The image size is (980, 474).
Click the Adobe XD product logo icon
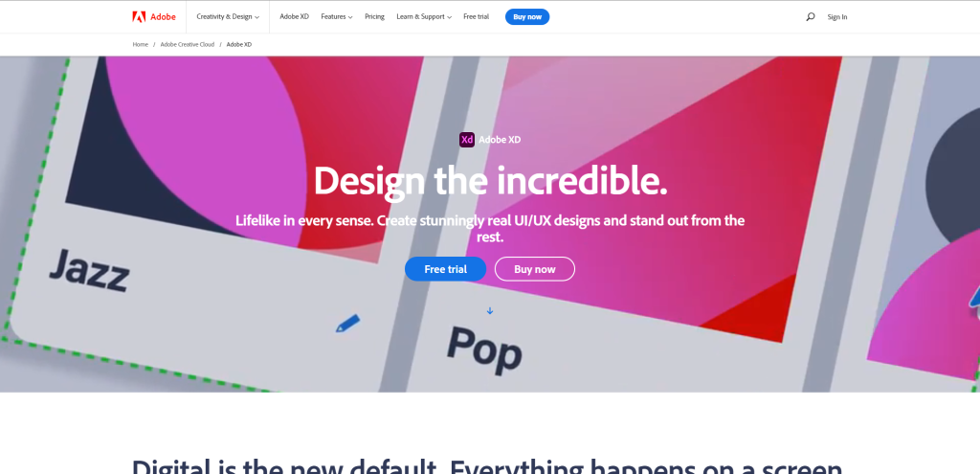coord(467,140)
